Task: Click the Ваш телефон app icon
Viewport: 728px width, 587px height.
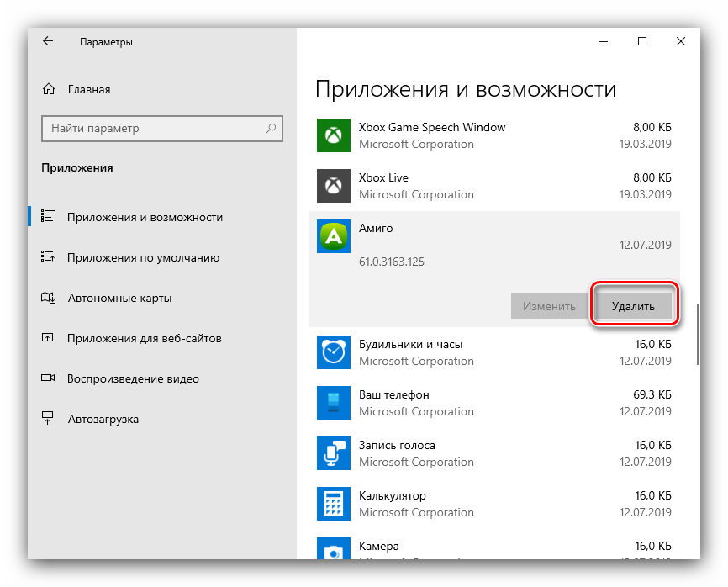Action: [332, 403]
